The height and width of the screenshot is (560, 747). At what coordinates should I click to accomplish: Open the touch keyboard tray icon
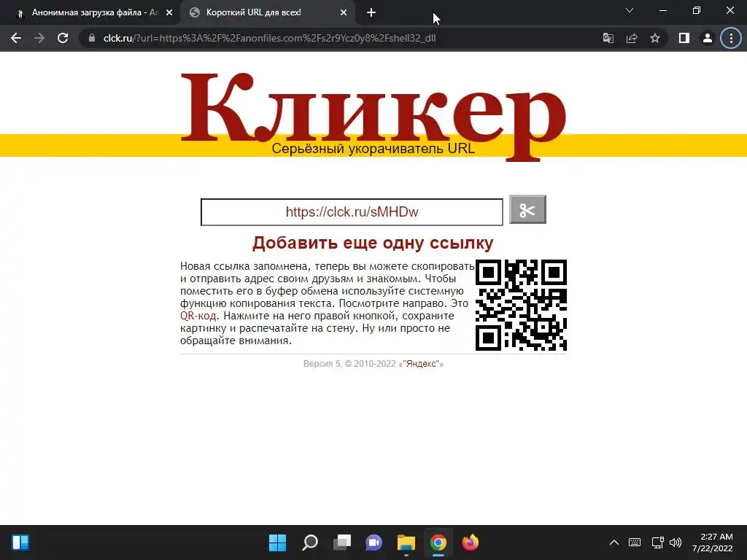pos(635,542)
